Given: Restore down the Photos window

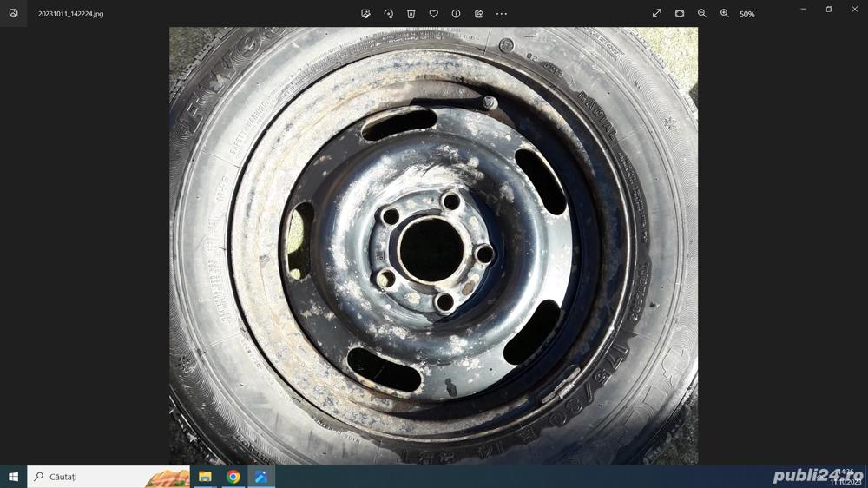Looking at the screenshot, I should pos(828,10).
